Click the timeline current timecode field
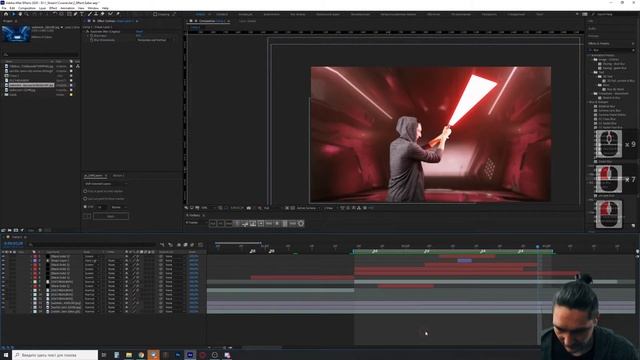 pos(13,244)
